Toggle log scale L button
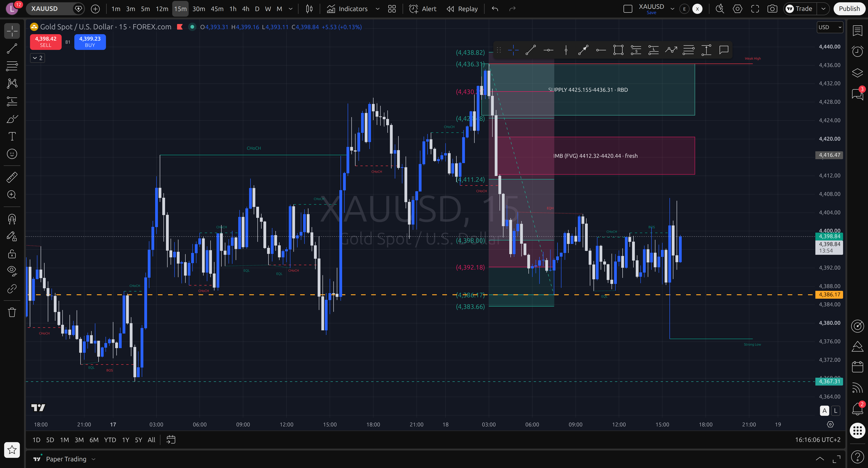868x468 pixels. click(x=835, y=411)
